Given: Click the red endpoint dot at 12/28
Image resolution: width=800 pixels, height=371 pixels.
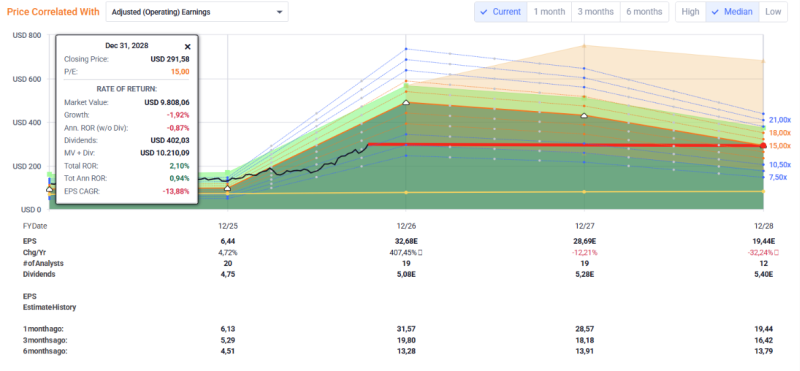Looking at the screenshot, I should point(763,146).
